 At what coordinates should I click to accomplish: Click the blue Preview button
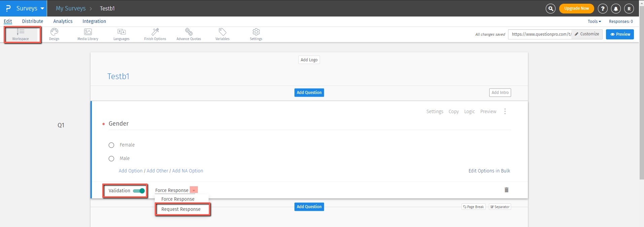point(620,34)
